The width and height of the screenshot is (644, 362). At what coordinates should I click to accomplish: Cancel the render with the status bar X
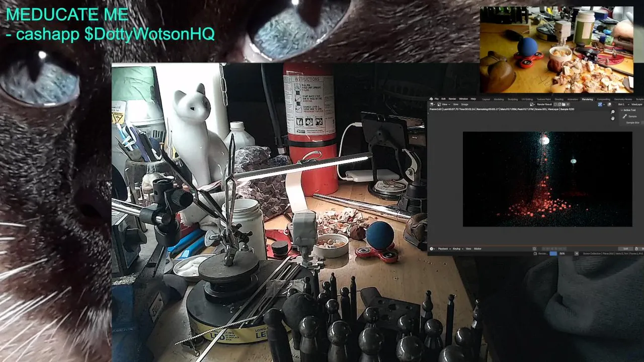click(x=577, y=253)
